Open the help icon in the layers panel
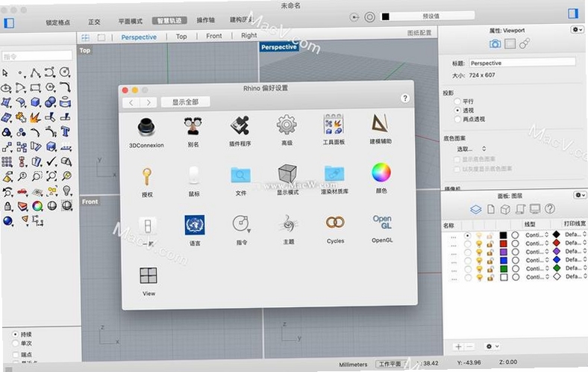 click(550, 208)
